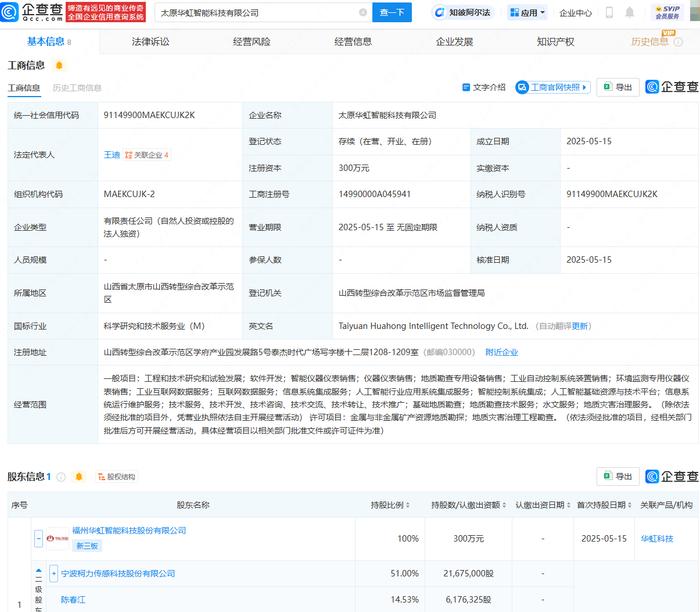The height and width of the screenshot is (612, 700).
Task: Open the mobile app phone icon
Action: tap(609, 12)
